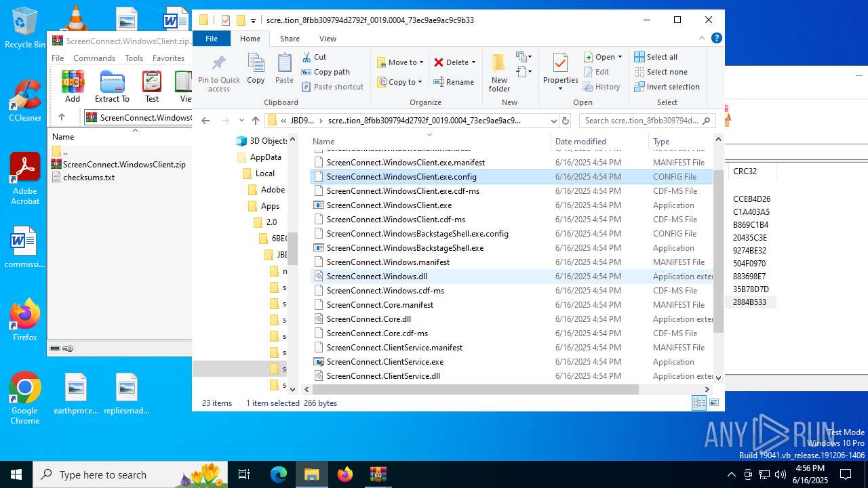This screenshot has width=868, height=488.
Task: Refresh the current folder view
Action: pyautogui.click(x=566, y=121)
